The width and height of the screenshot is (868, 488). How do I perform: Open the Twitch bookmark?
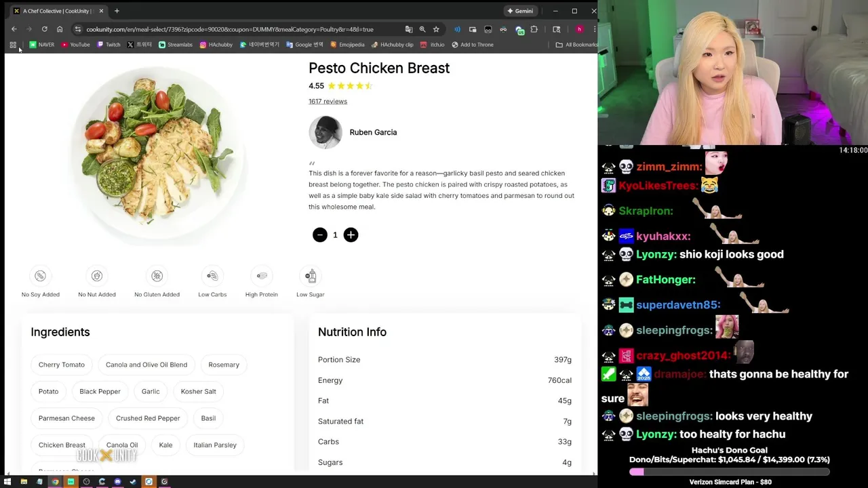tap(108, 45)
